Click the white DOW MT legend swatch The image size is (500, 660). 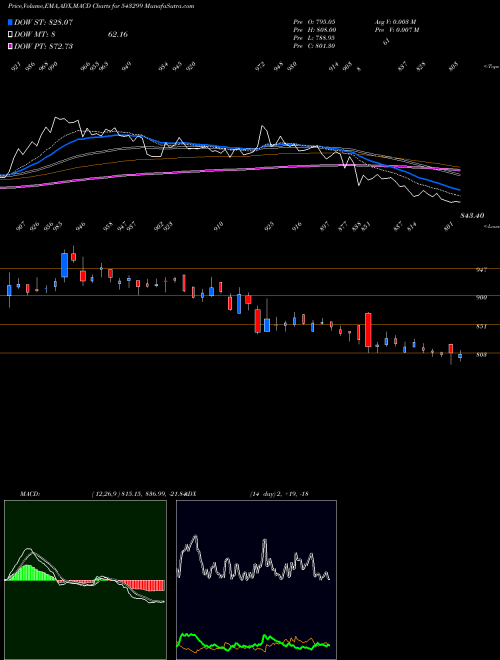point(10,34)
